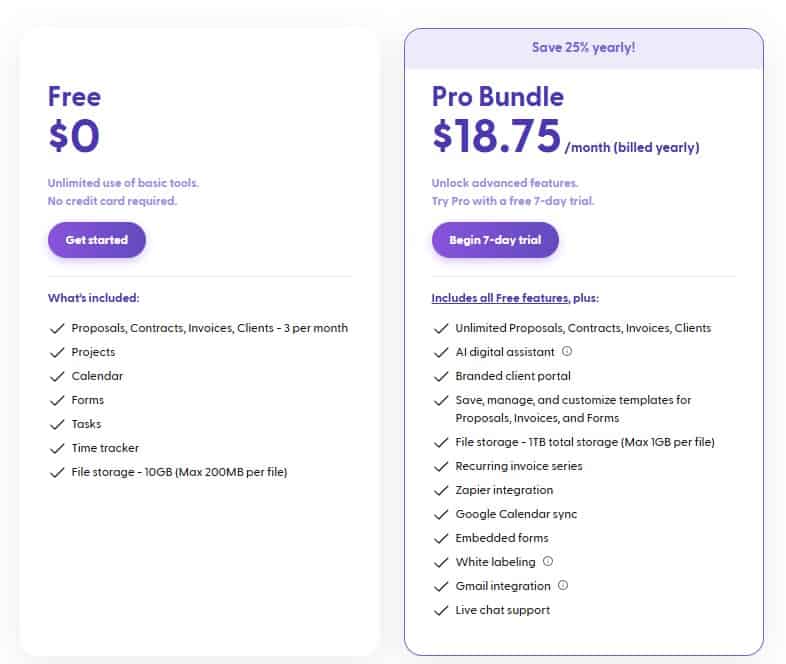Click checkmark icon next to Time tracker
Viewport: 786px width, 664px height.
(x=56, y=448)
